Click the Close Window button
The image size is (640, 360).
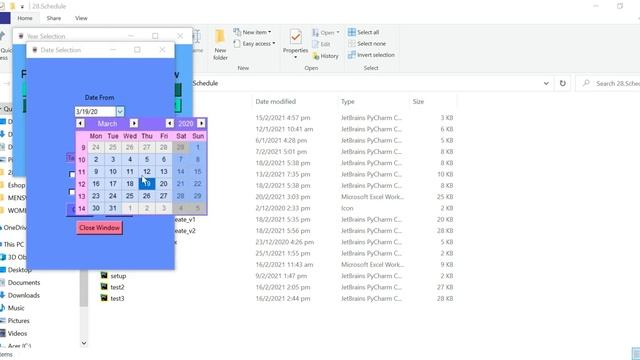tap(99, 228)
